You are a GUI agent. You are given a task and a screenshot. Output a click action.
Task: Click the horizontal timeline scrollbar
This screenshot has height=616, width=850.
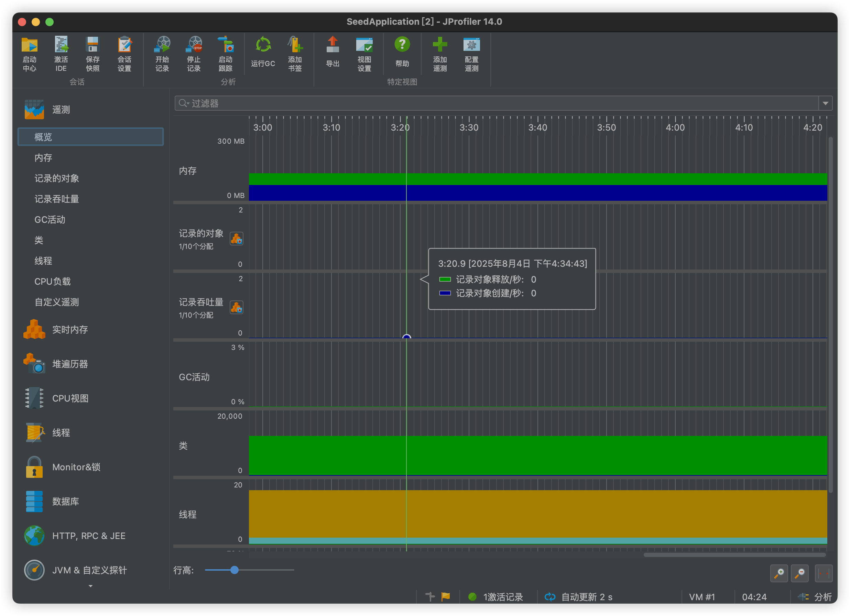tap(734, 555)
